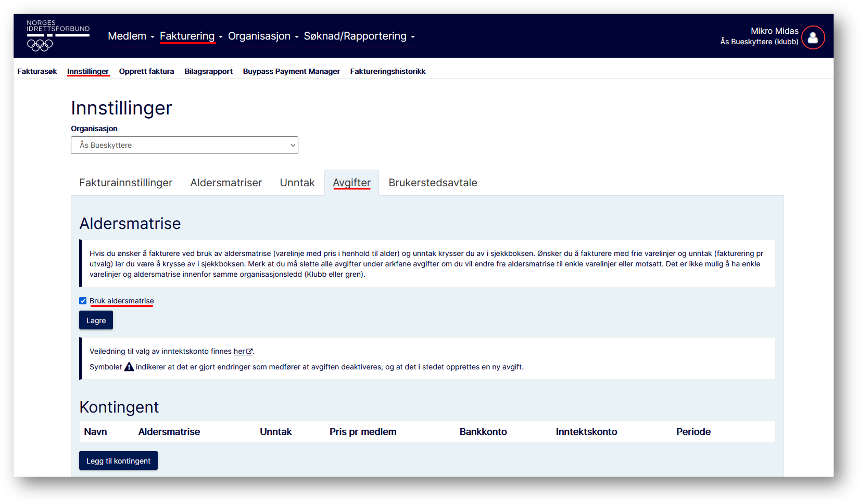The width and height of the screenshot is (861, 504).
Task: Open Buypass Payment Manager
Action: pyautogui.click(x=291, y=71)
